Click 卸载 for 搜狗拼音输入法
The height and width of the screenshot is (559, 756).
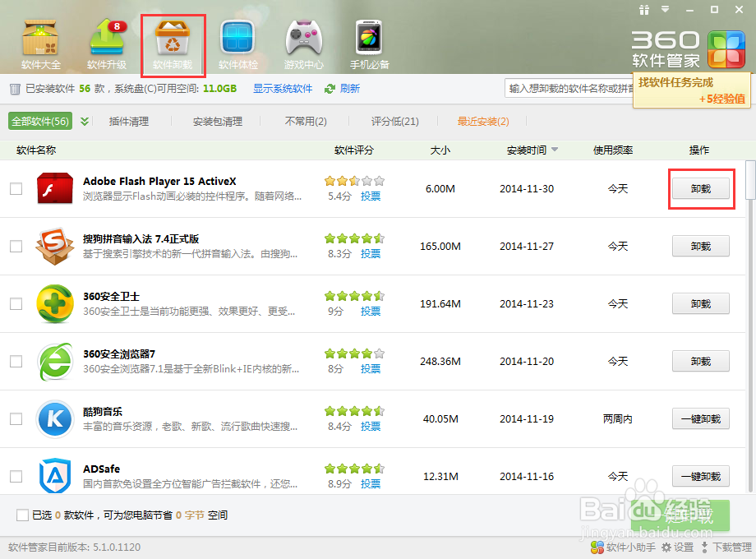[701, 246]
